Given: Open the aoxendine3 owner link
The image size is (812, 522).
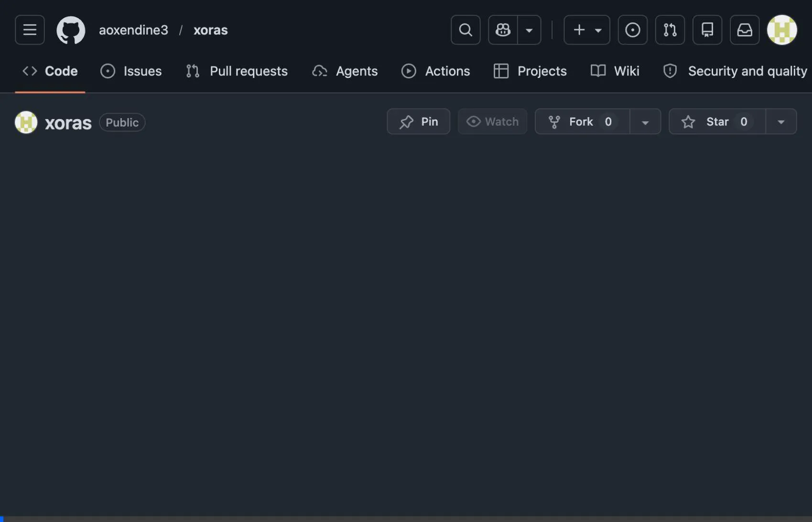Looking at the screenshot, I should tap(133, 30).
